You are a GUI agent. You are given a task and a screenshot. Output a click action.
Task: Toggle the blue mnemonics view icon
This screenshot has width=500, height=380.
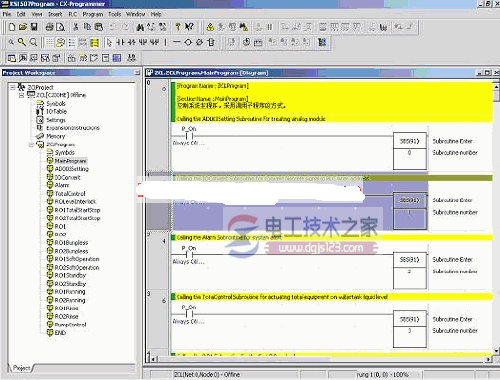point(117,58)
